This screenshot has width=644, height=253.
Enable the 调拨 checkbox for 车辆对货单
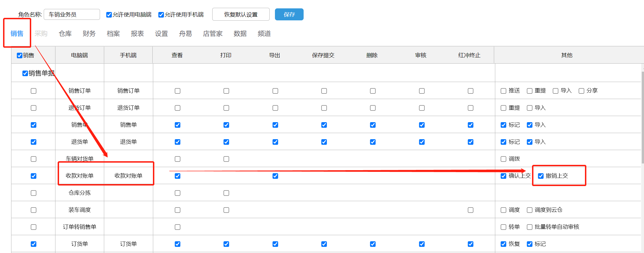coord(503,159)
